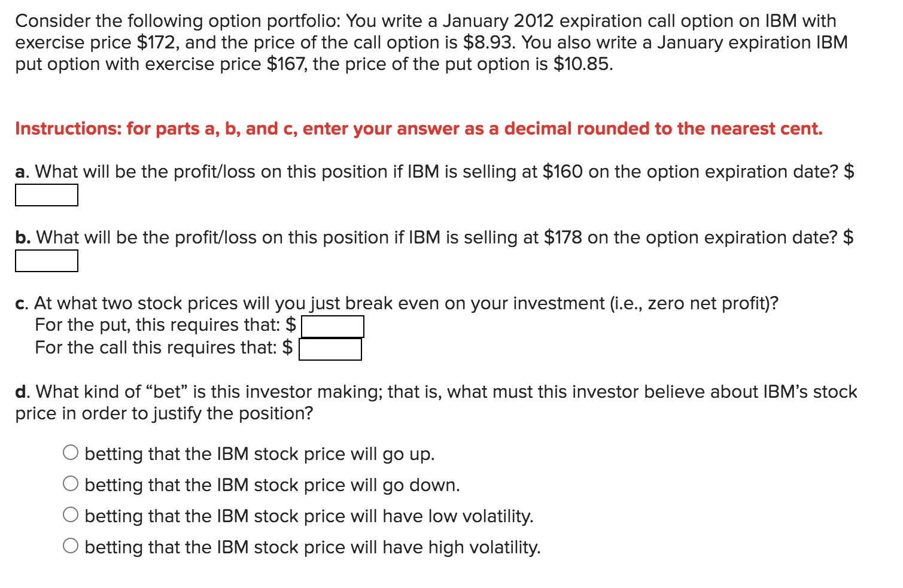Click inside part b's empty answer field
Viewport: 903px width, 588px height.
(x=46, y=261)
